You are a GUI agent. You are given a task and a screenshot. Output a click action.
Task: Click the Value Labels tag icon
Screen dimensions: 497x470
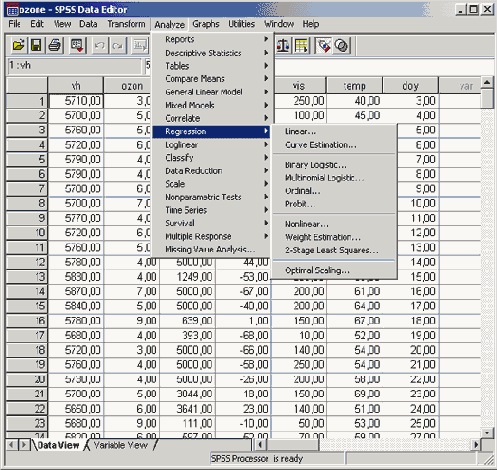tap(323, 45)
